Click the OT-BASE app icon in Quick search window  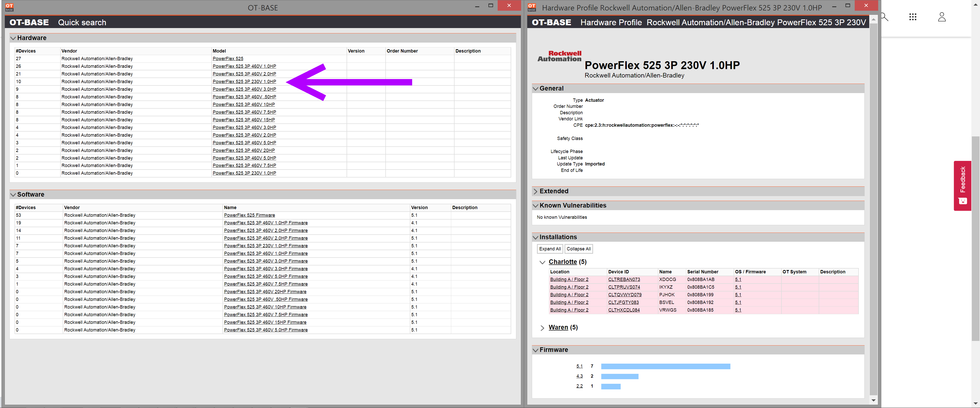(9, 7)
